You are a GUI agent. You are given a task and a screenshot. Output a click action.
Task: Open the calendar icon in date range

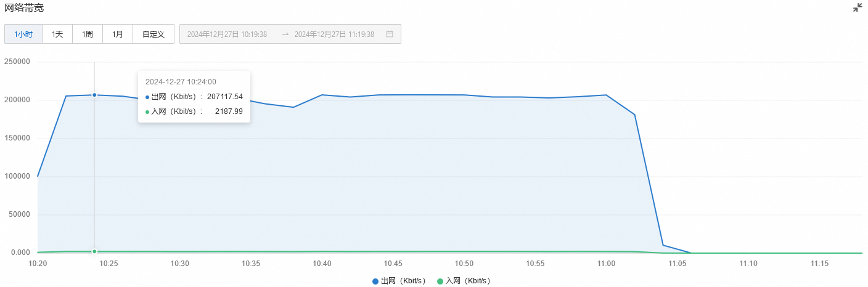coord(390,34)
